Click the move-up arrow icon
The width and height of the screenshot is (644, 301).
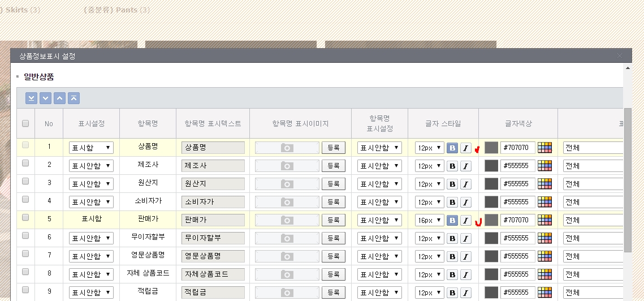(x=59, y=98)
